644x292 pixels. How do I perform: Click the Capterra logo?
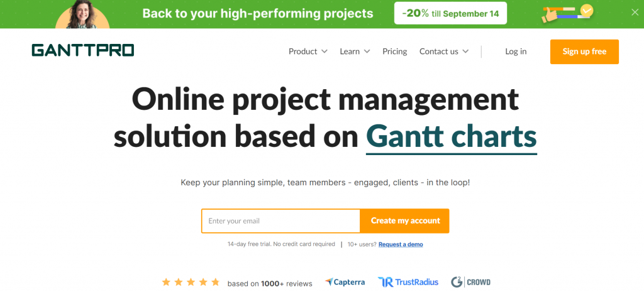[345, 282]
